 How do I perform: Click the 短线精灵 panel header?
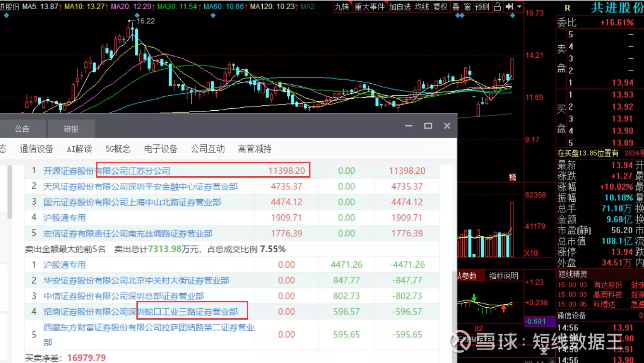[573, 275]
